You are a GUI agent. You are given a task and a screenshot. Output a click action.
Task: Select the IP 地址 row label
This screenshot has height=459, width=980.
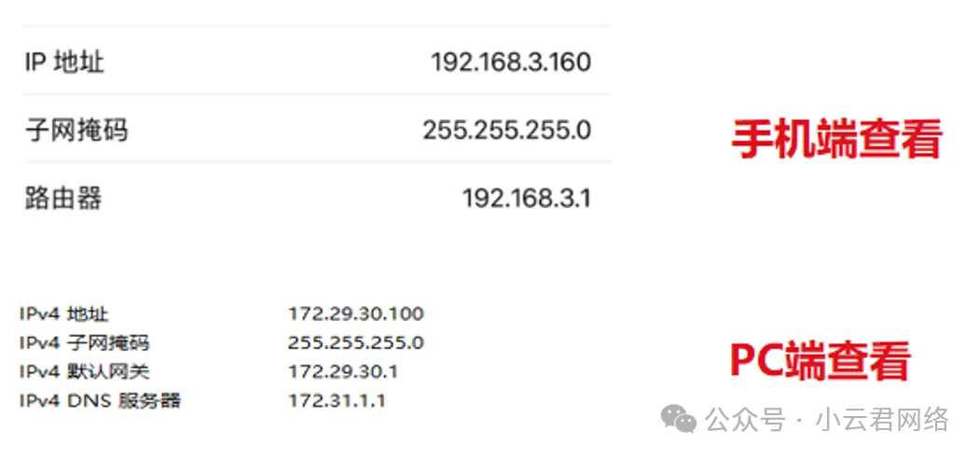(64, 63)
